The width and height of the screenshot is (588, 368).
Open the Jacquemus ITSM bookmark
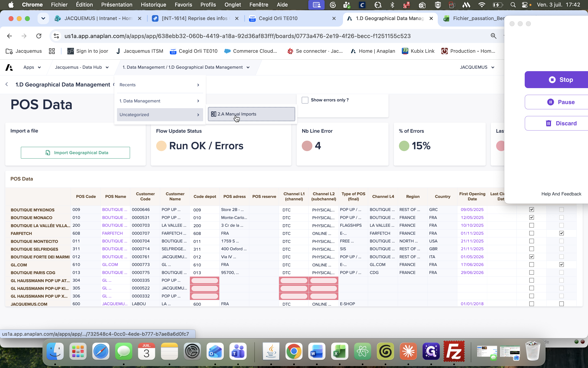[x=139, y=51]
